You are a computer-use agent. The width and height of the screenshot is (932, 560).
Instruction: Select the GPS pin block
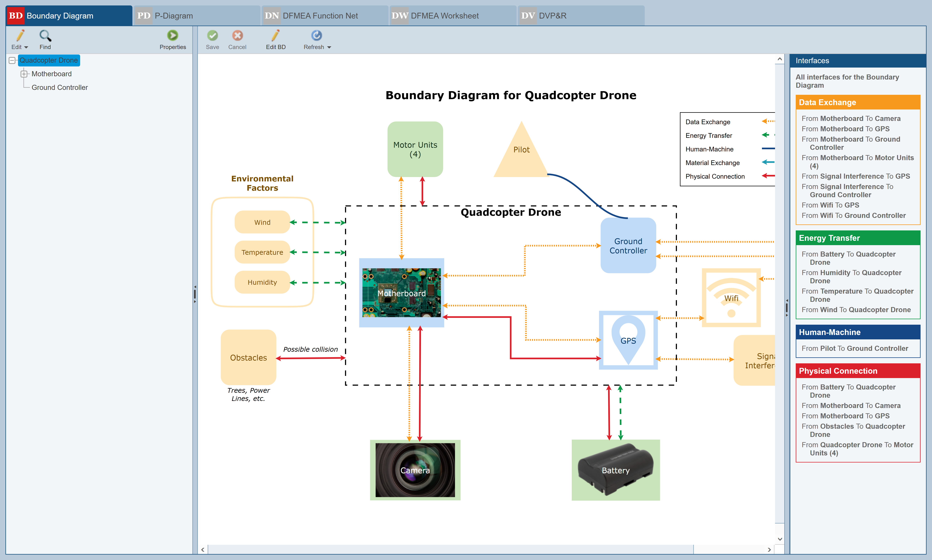628,340
